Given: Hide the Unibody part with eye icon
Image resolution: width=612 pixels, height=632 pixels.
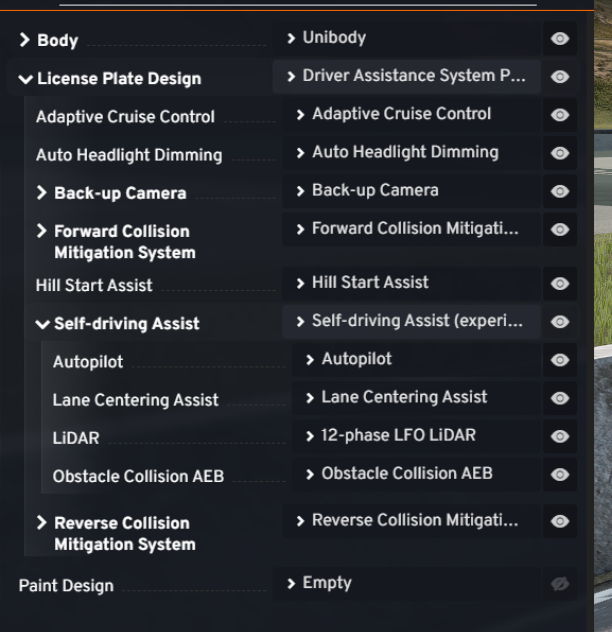Looking at the screenshot, I should 560,39.
